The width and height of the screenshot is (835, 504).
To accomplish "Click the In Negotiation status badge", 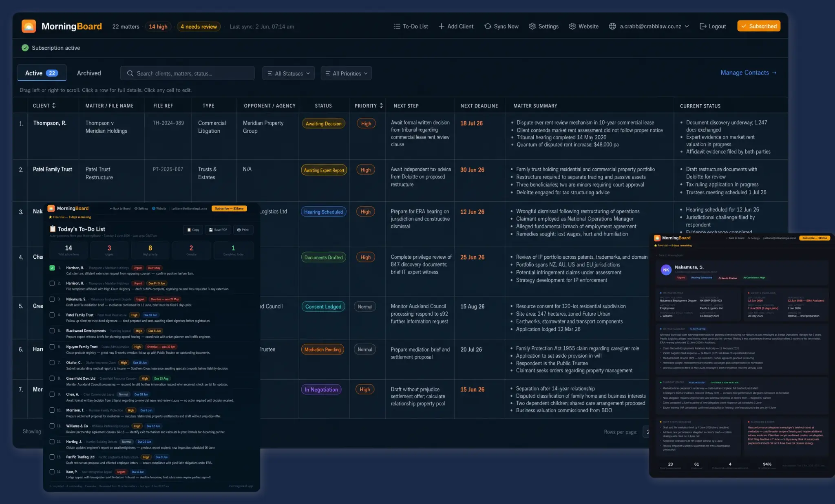I will pyautogui.click(x=321, y=390).
